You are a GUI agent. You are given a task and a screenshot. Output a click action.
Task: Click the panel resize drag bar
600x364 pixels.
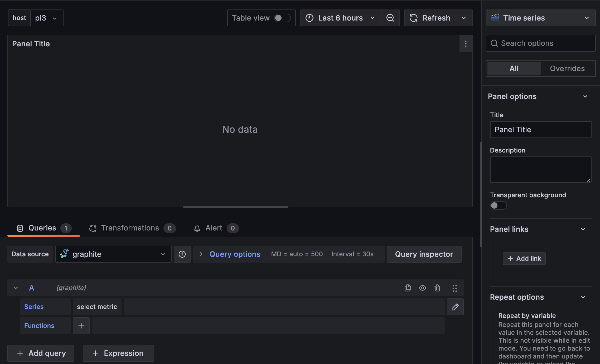point(235,207)
